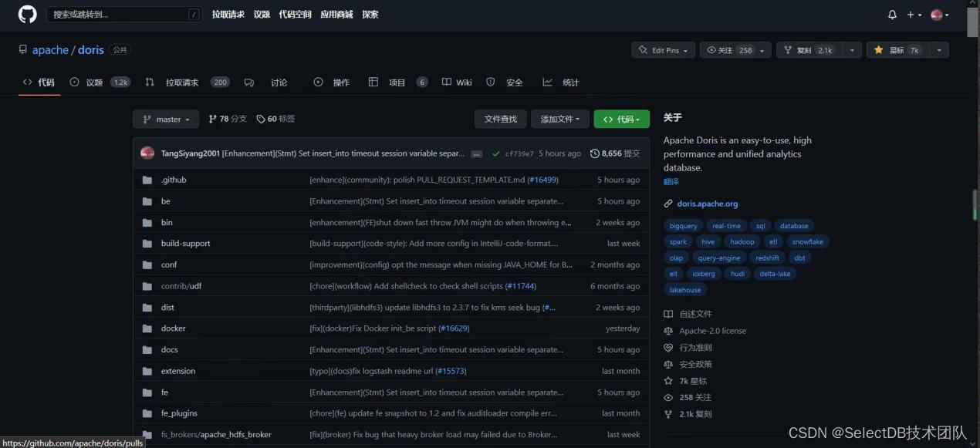Open the build-support folder
980x448 pixels.
point(185,243)
